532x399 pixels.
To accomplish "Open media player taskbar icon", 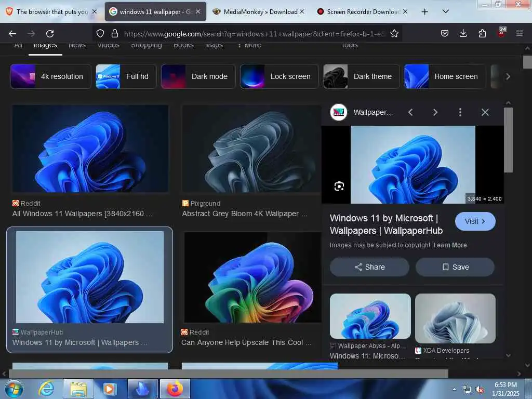I will (x=110, y=389).
